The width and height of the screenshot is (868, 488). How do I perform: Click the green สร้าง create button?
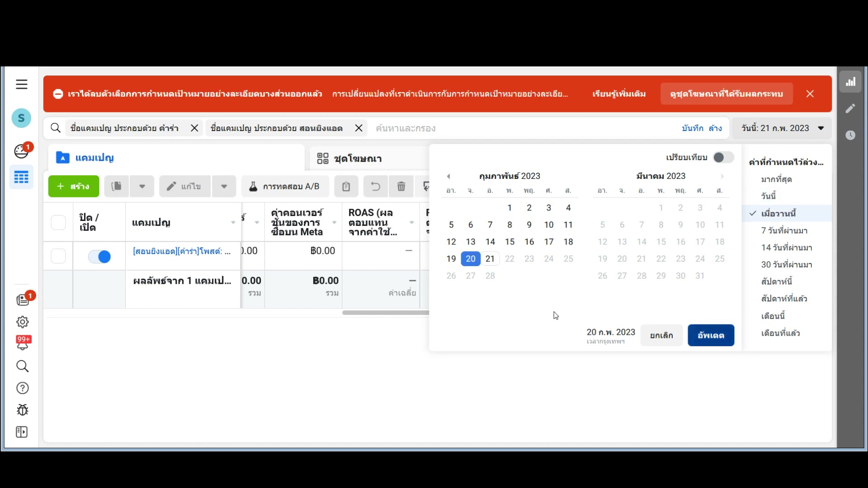click(x=74, y=186)
